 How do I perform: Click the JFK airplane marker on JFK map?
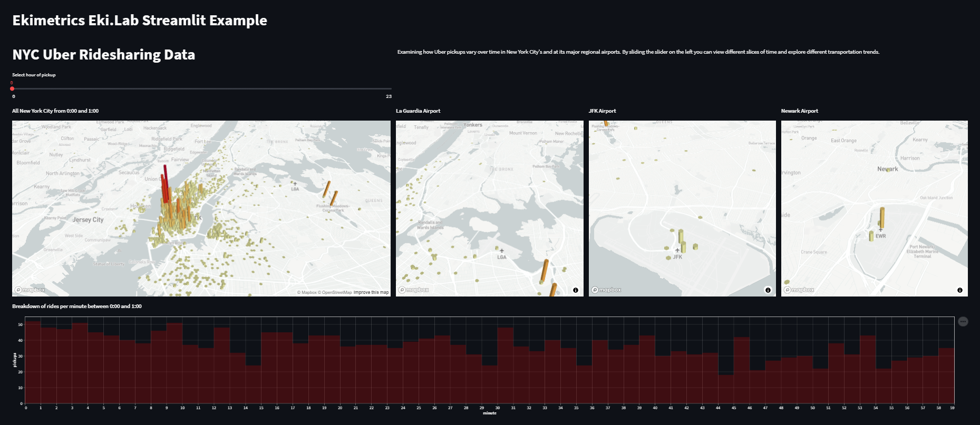pos(677,251)
